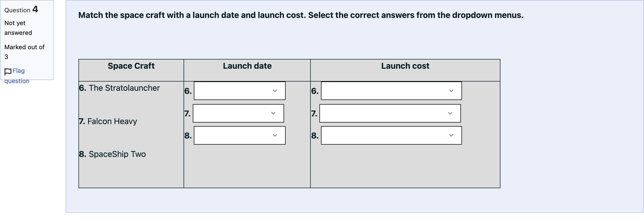644x221 pixels.
Task: Click the bold 7. label in Launch cost column
Action: coord(314,114)
